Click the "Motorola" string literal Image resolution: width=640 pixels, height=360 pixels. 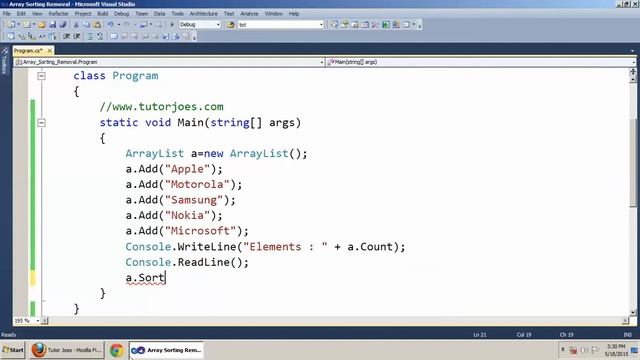(x=197, y=184)
